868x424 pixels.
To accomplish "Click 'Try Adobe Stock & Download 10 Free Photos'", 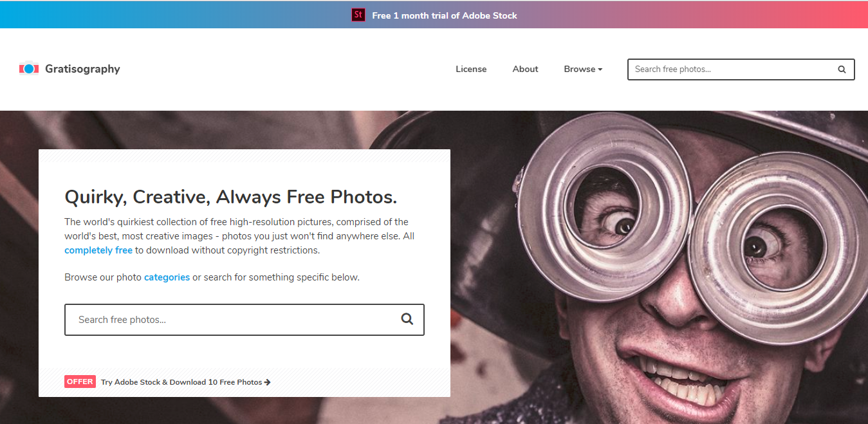I will point(182,381).
